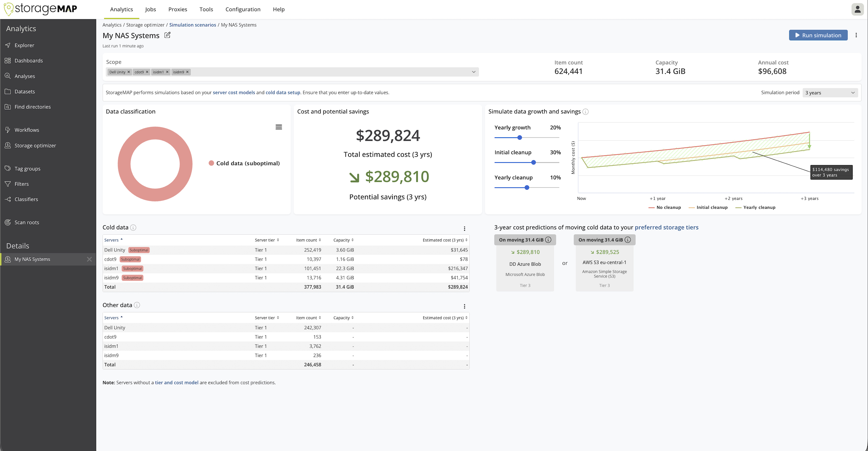This screenshot has height=451, width=868.
Task: Open the user profile icon top right
Action: click(x=857, y=9)
